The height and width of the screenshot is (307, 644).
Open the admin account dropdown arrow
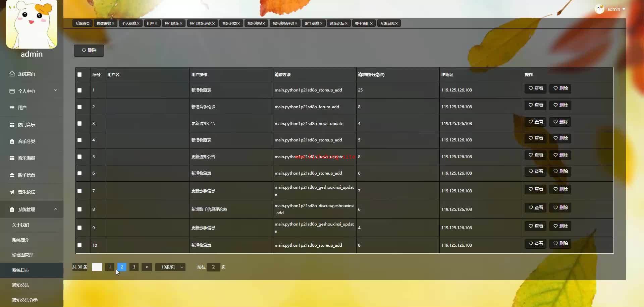[x=624, y=9]
